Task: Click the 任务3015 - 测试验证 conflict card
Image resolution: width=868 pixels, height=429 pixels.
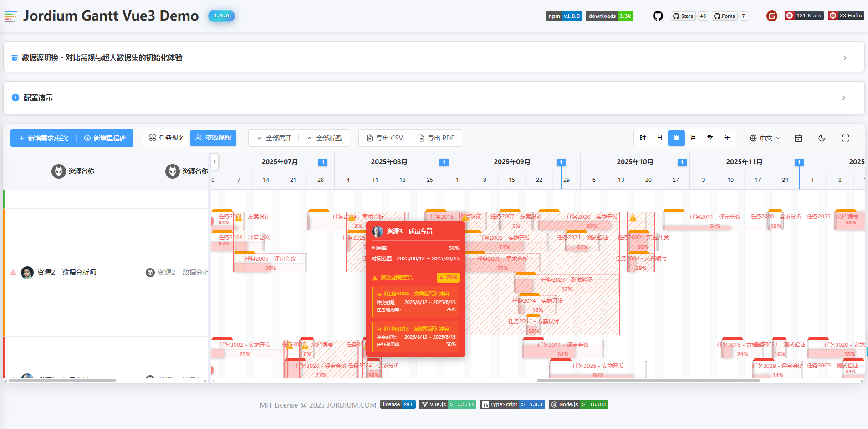Action: pos(415,336)
